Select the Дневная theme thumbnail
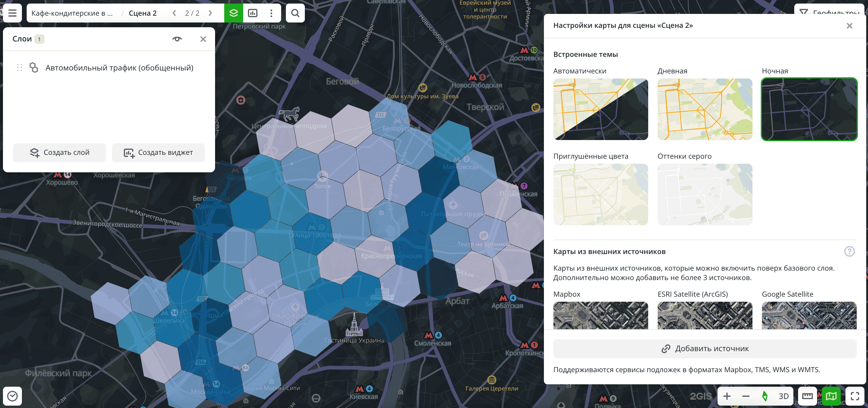Screen dimensions: 868x408 [704, 109]
